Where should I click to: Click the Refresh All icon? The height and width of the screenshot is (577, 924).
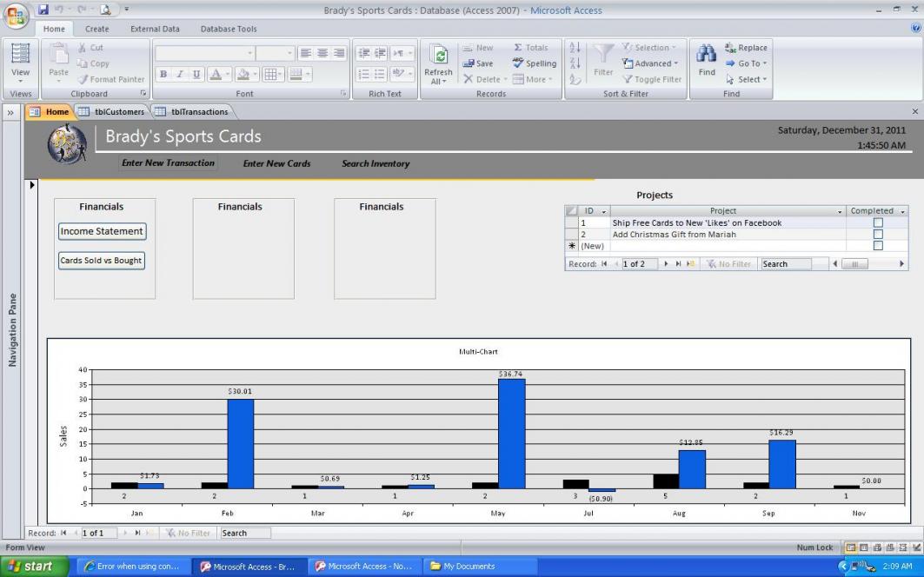(442, 56)
